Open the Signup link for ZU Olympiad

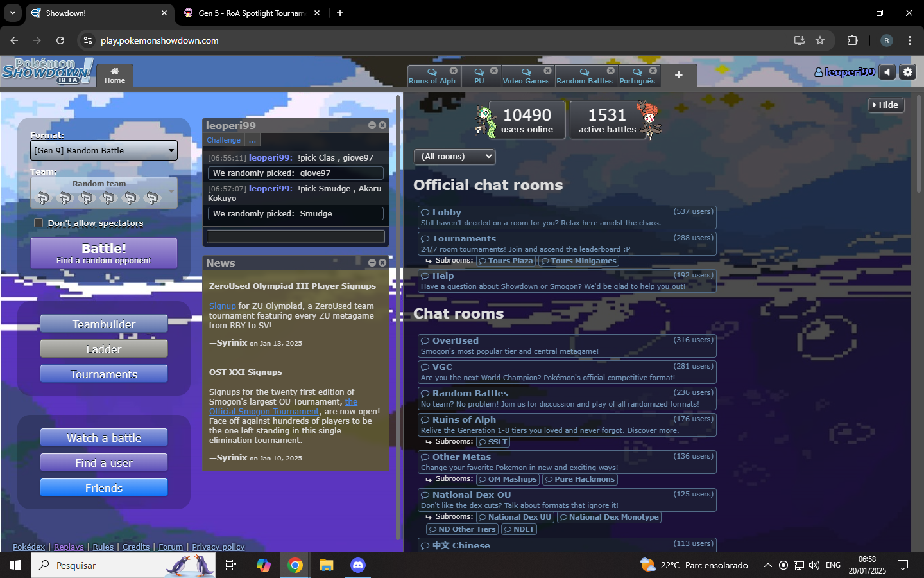point(222,306)
